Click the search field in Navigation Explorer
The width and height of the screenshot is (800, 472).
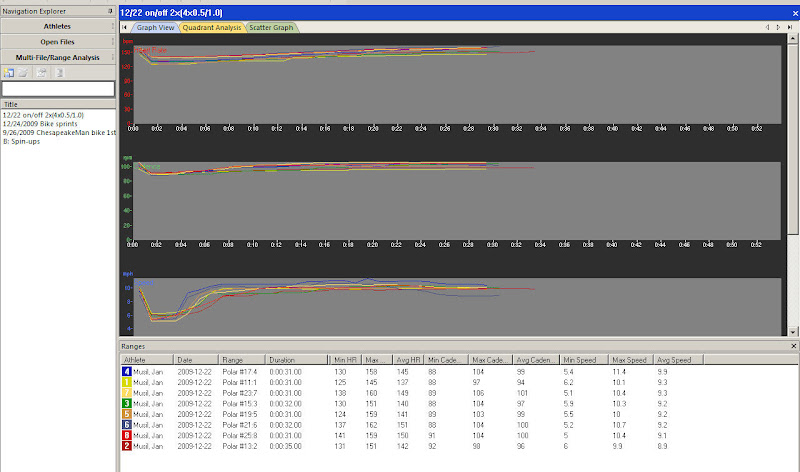[x=57, y=89]
